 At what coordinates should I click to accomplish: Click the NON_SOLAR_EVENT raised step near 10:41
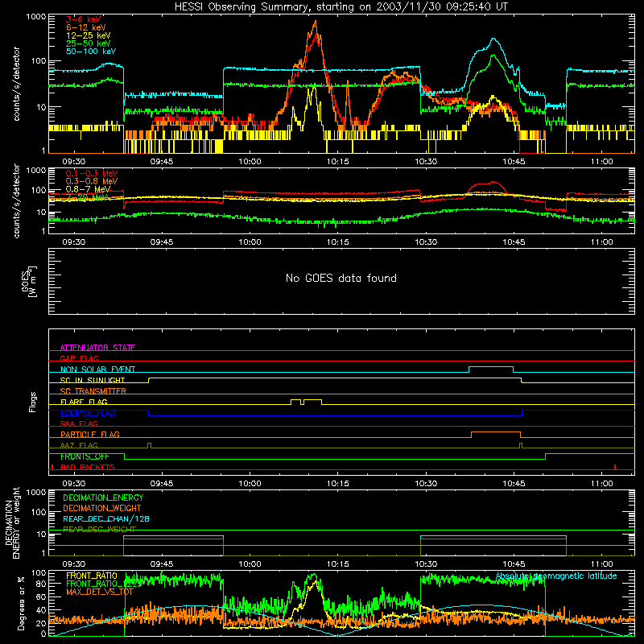pyautogui.click(x=491, y=367)
